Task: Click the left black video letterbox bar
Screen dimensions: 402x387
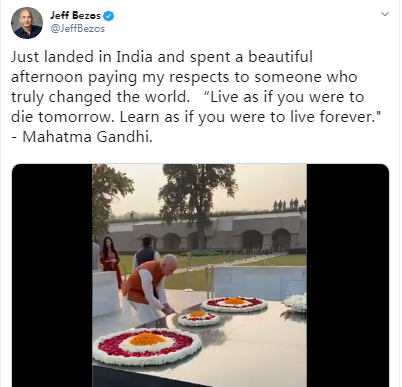Action: point(52,275)
